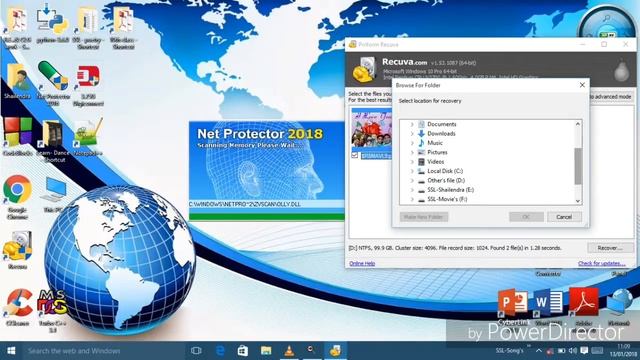Open the Network desktop icon
640x360 pixels.
pos(619,303)
